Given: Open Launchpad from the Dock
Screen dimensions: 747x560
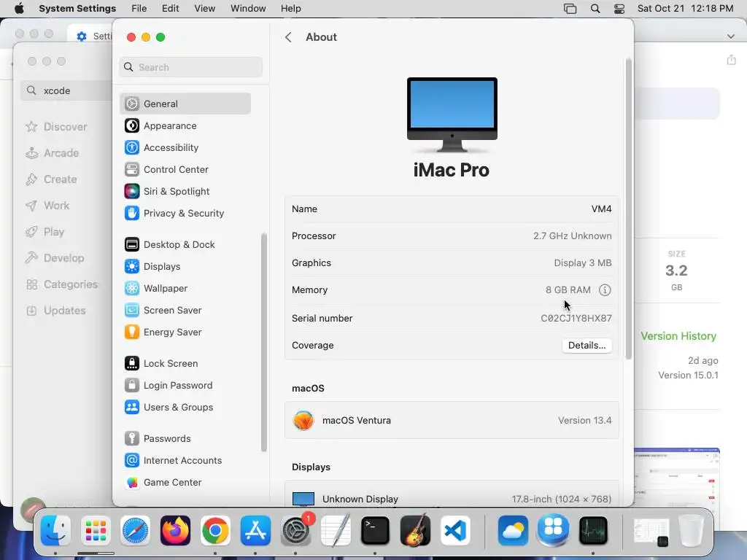Looking at the screenshot, I should tap(96, 531).
